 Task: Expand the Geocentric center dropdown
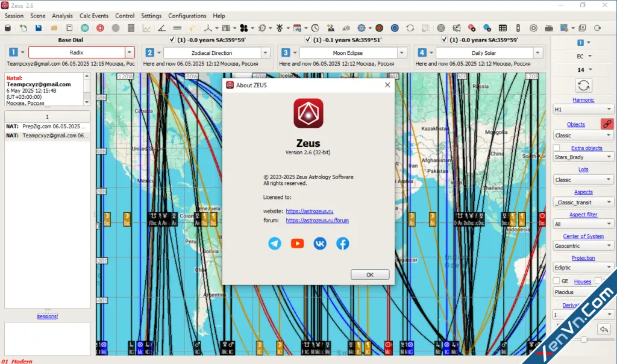[583, 245]
